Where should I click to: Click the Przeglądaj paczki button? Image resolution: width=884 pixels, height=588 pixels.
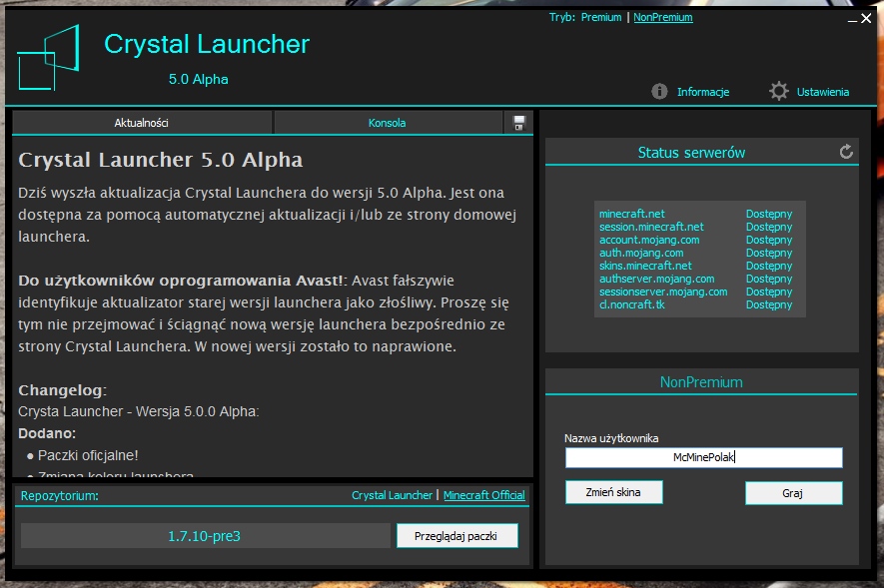[x=457, y=536]
